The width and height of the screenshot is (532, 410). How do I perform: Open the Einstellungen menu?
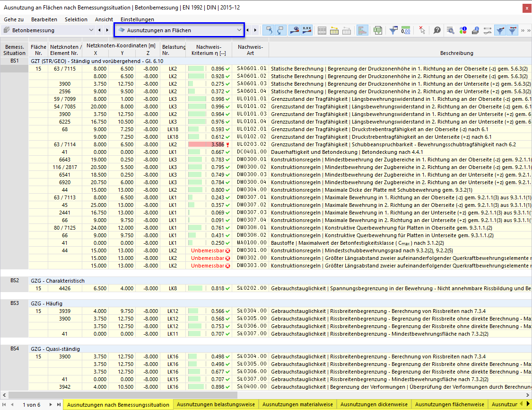[x=137, y=19]
